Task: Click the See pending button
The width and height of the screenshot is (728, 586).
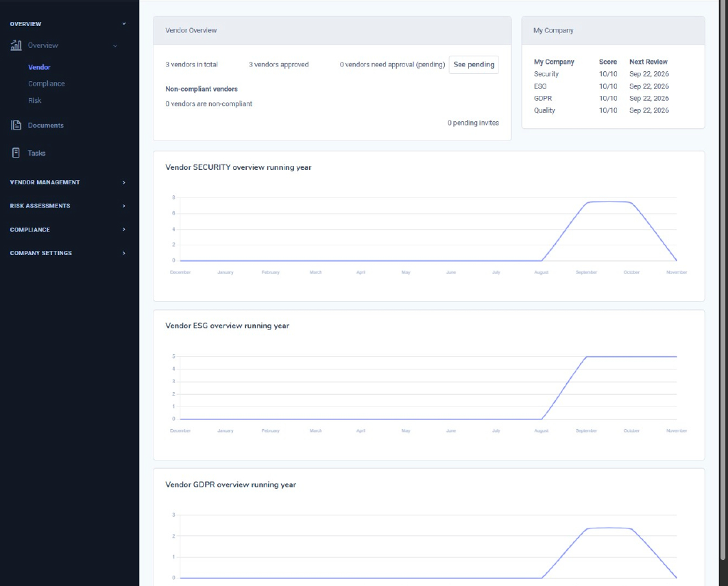Action: click(x=473, y=64)
